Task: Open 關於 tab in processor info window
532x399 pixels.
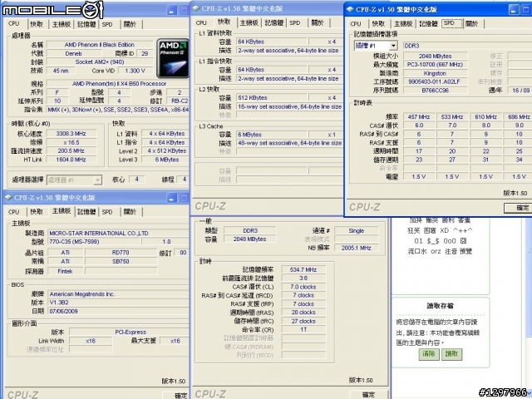Action: (x=130, y=24)
